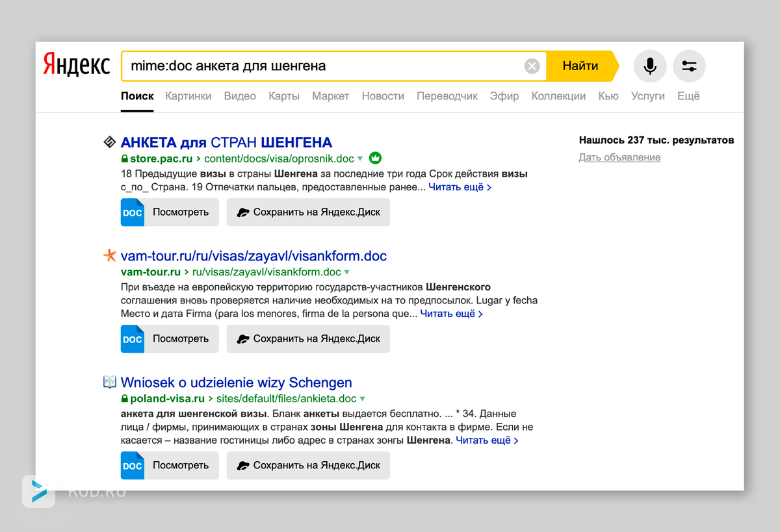
Task: Expand the dropdown arrow after visankform.doc URL
Action: tap(347, 272)
